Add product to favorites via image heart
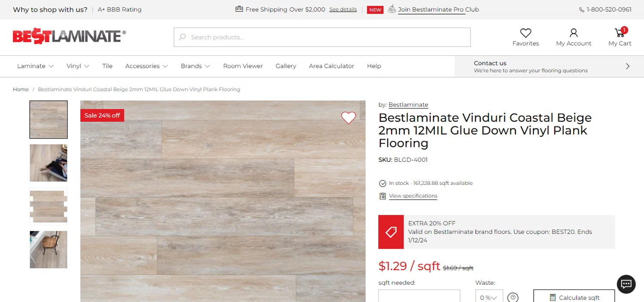The image size is (644, 302). coord(349,118)
